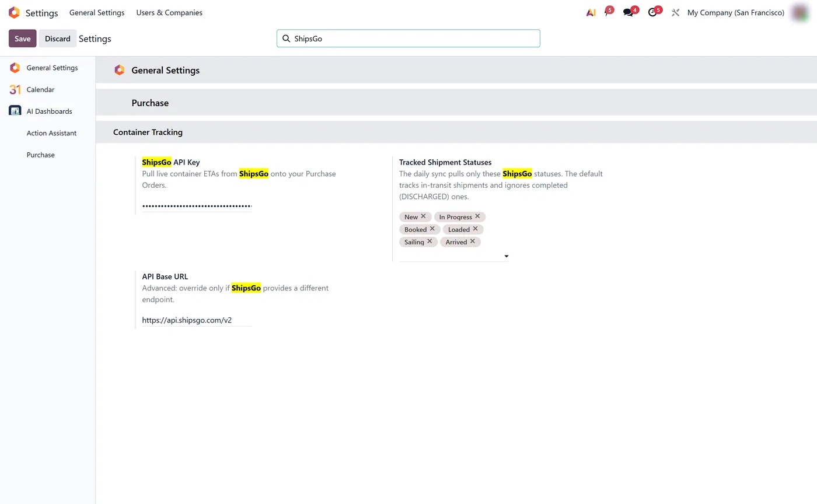817x504 pixels.
Task: Open the debug tools wrench icon
Action: [675, 13]
